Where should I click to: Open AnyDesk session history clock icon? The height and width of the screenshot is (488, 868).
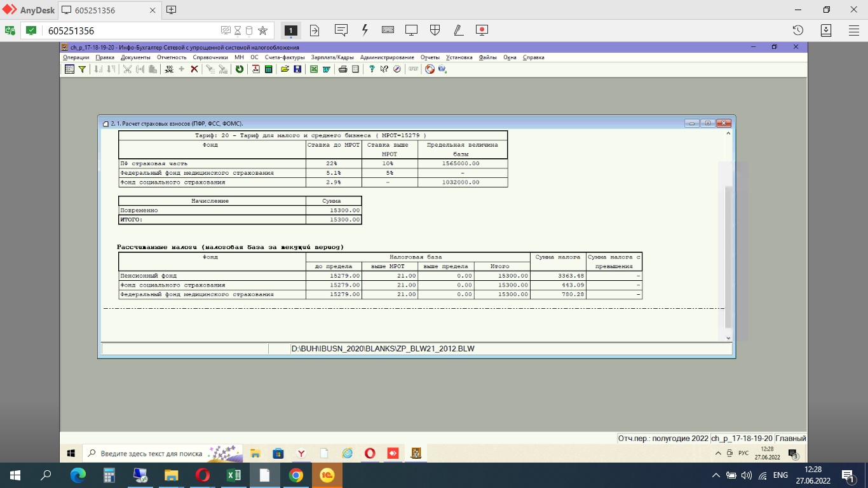(x=798, y=30)
